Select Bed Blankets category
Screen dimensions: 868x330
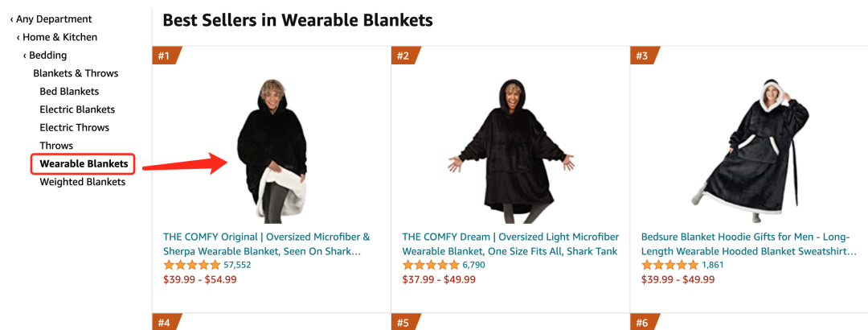(x=69, y=92)
